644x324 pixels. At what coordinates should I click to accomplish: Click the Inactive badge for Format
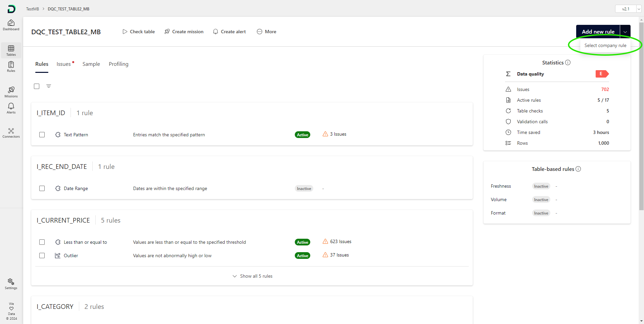click(541, 213)
